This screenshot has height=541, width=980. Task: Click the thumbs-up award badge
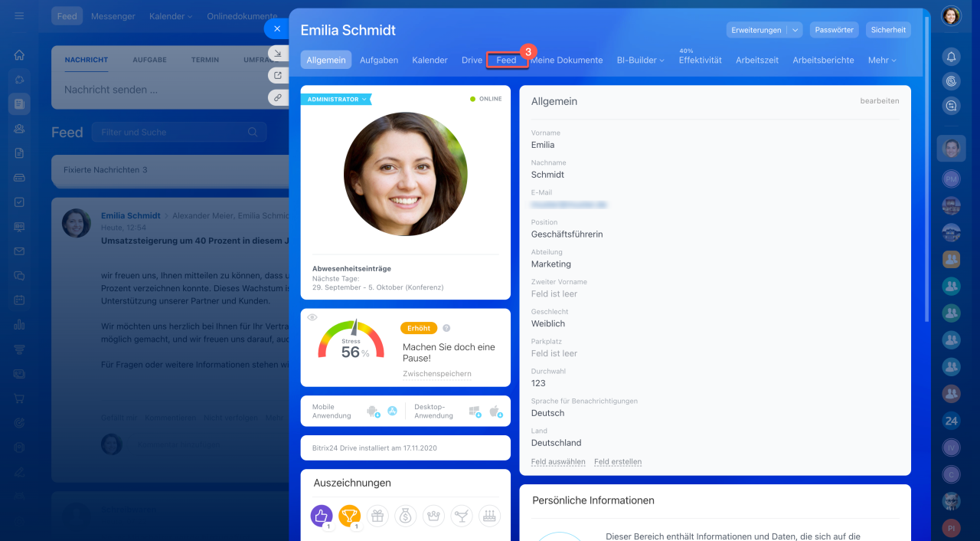point(322,516)
